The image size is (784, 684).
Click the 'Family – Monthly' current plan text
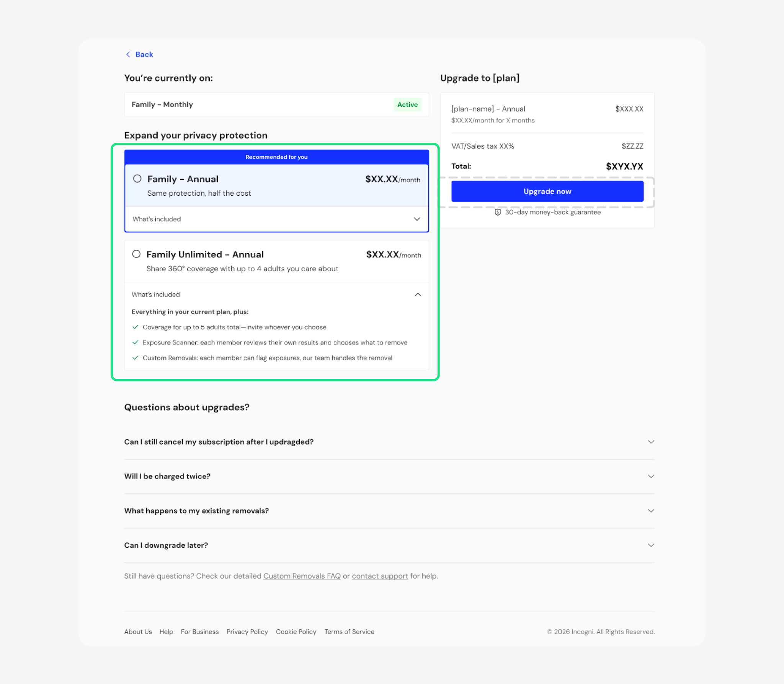click(x=162, y=105)
